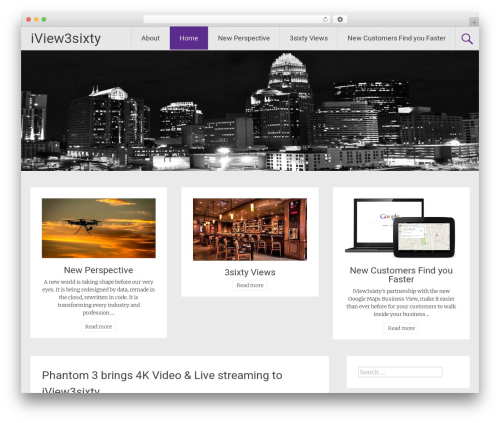Reload the page using the address bar refresh icon
The width and height of the screenshot is (500, 423).
coord(325,20)
